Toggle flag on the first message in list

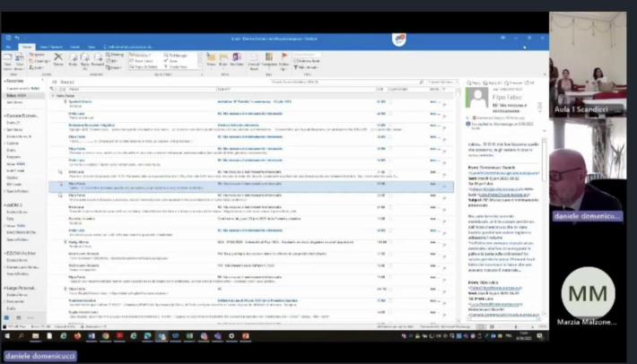point(445,103)
